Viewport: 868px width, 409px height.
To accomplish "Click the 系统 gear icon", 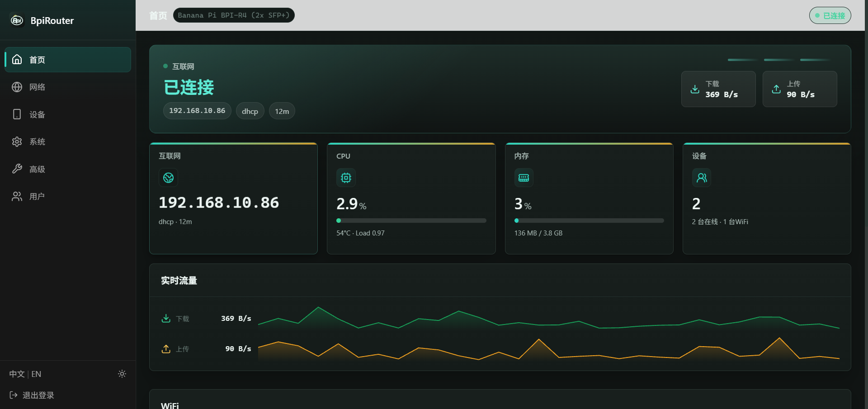I will click(x=17, y=141).
